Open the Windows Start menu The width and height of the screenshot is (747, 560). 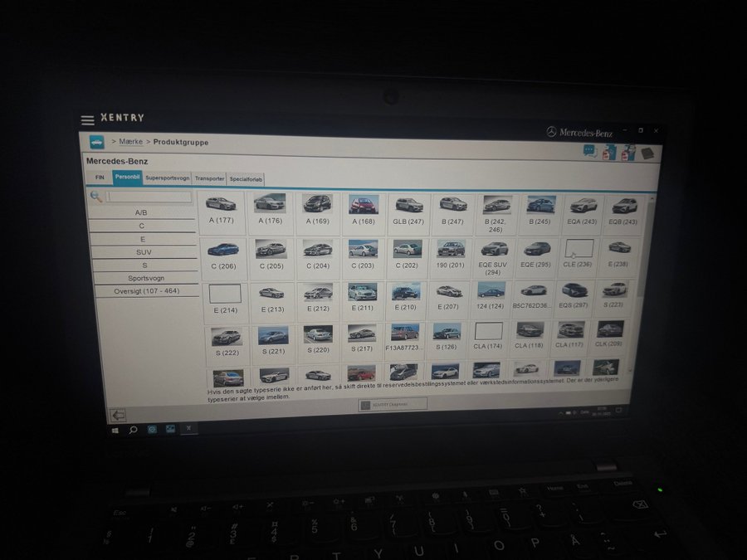pos(115,430)
